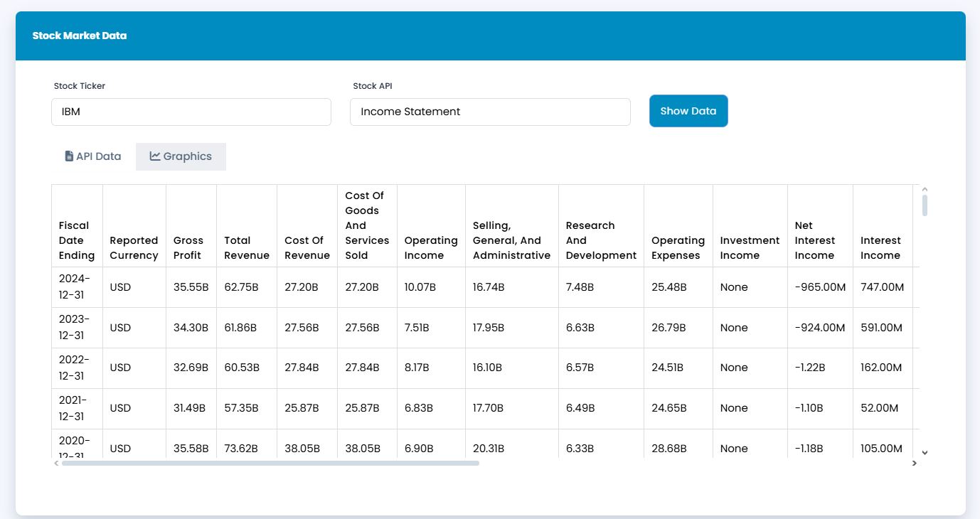Select the 2023-12-31 fiscal date cell
The image size is (980, 519).
pyautogui.click(x=77, y=328)
